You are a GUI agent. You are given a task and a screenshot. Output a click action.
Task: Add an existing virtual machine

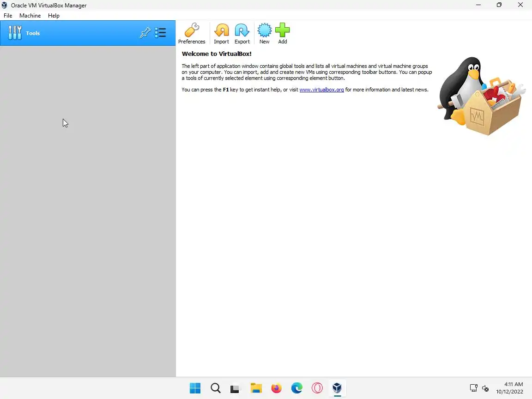[x=282, y=33]
